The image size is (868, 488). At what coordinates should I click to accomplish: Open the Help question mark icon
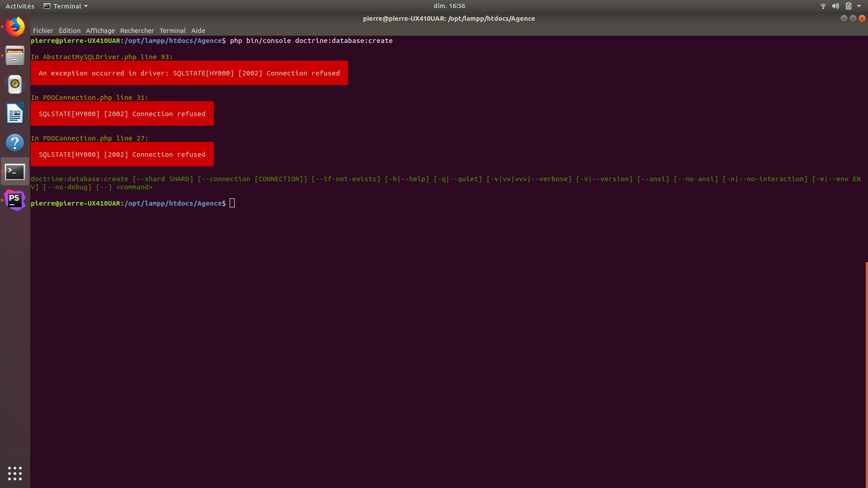(15, 143)
